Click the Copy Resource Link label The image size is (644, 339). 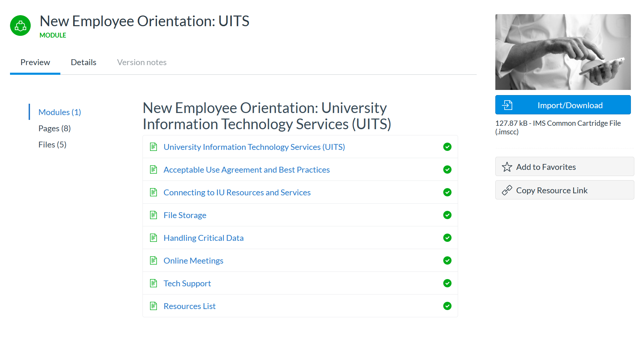[x=552, y=190]
